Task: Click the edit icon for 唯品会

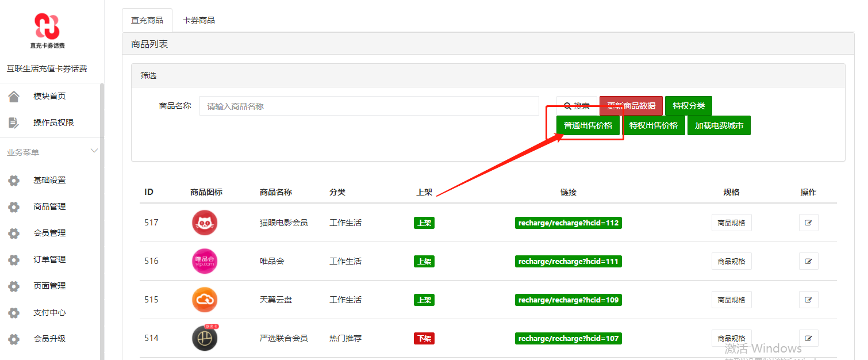Action: click(808, 261)
